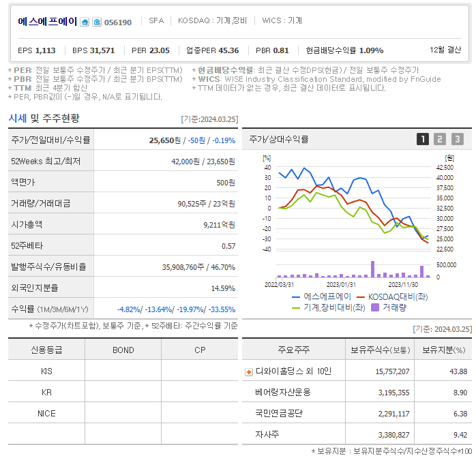Screen dimensions: 476x458
Task: Select share count 15,757,207
Action: tap(392, 371)
